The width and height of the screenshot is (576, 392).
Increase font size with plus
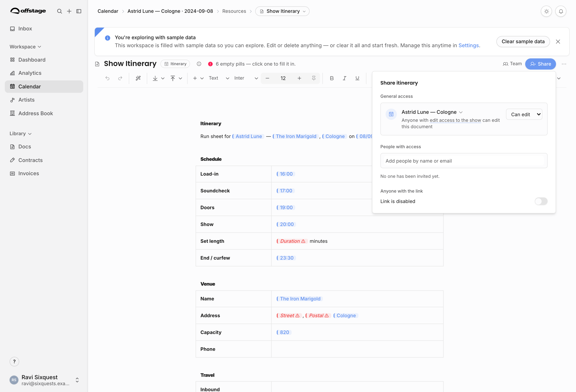coord(299,78)
